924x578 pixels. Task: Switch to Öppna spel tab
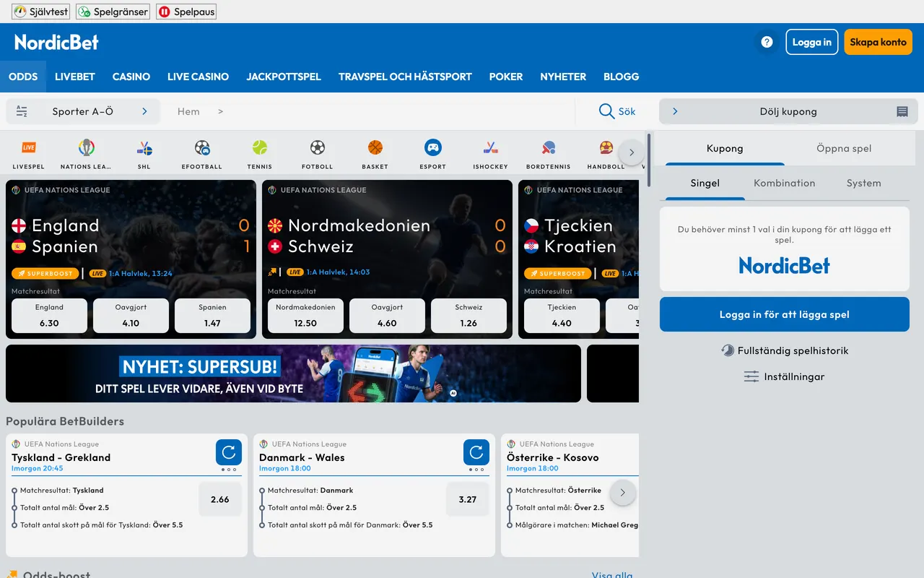844,148
